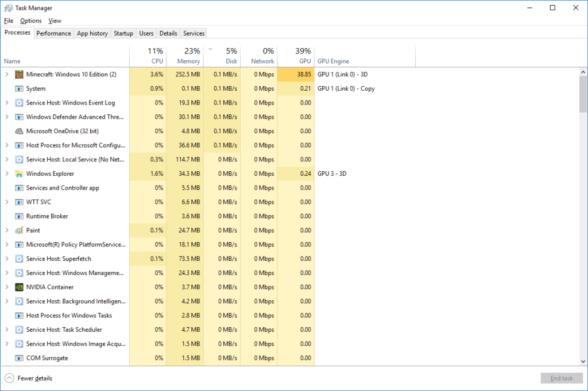The image size is (588, 391).
Task: Expand the Minecraft: Windows 10 Edition process group
Action: tap(7, 74)
